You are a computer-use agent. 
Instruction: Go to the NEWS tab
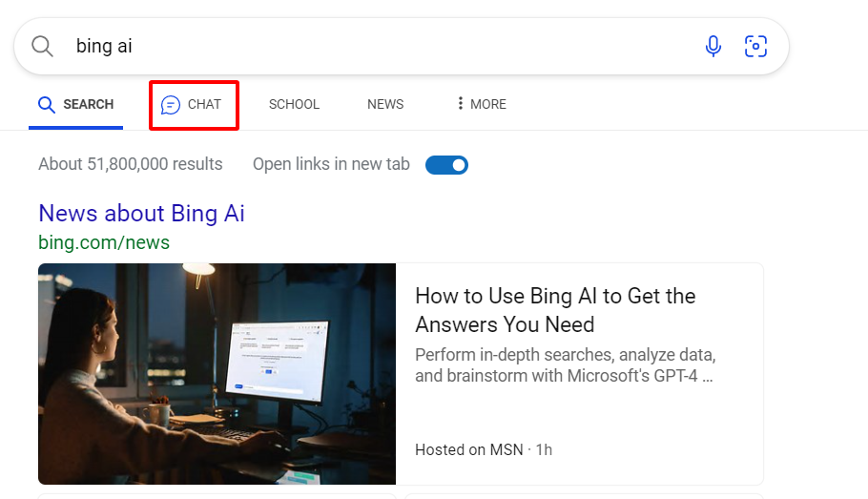[x=385, y=104]
